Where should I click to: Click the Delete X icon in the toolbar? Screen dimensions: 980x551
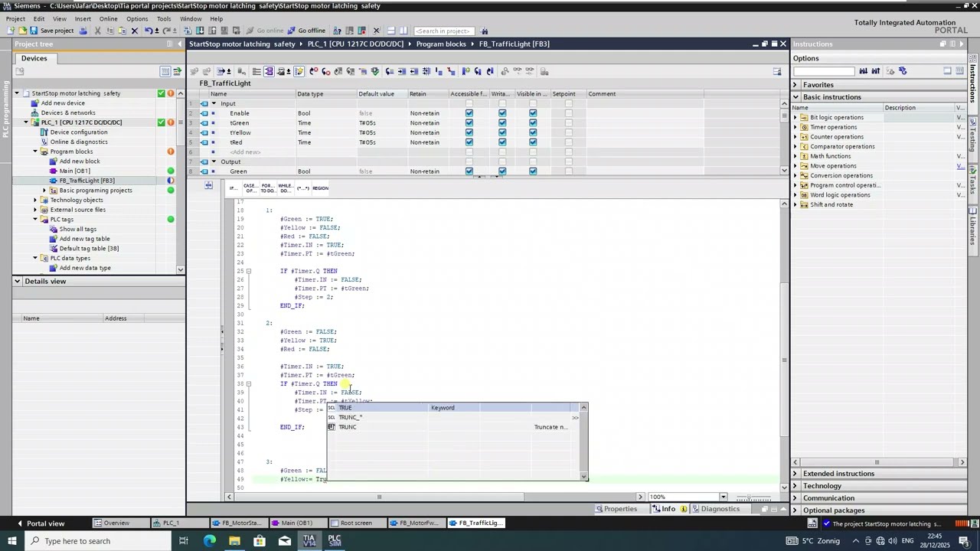tap(135, 31)
